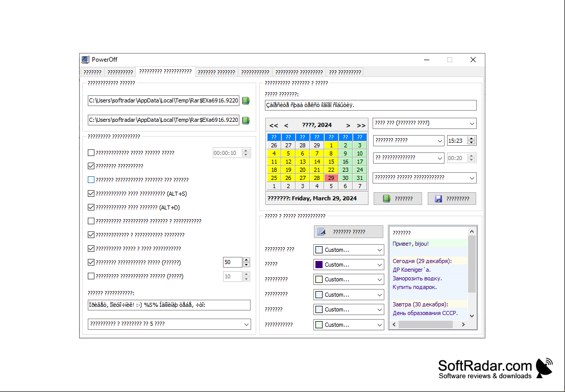Decrease the 15:23 time with its down arrow
Image resolution: width=565 pixels, height=392 pixels.
coord(471,143)
